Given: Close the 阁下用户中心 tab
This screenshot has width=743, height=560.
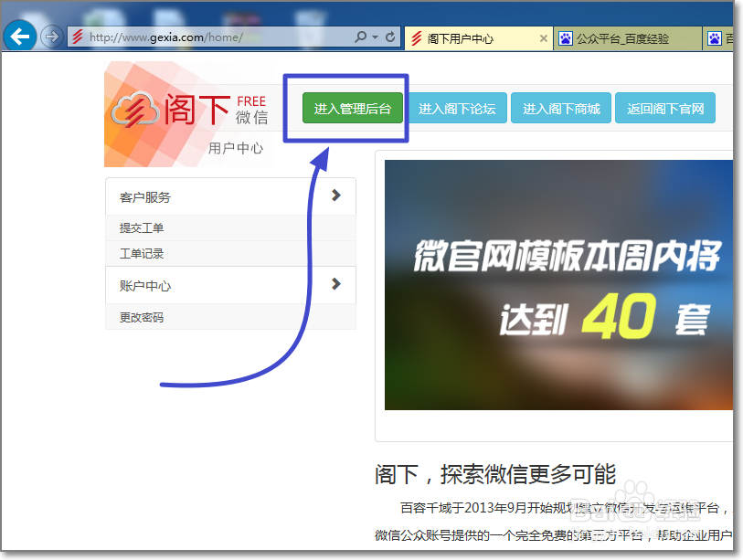Looking at the screenshot, I should click(544, 38).
